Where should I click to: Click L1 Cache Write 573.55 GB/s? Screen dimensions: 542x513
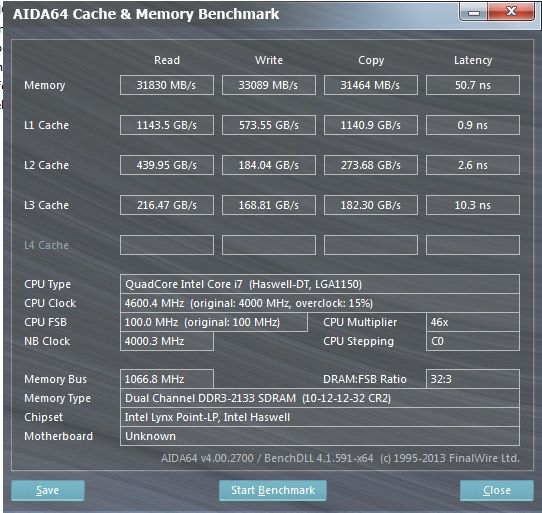point(269,125)
